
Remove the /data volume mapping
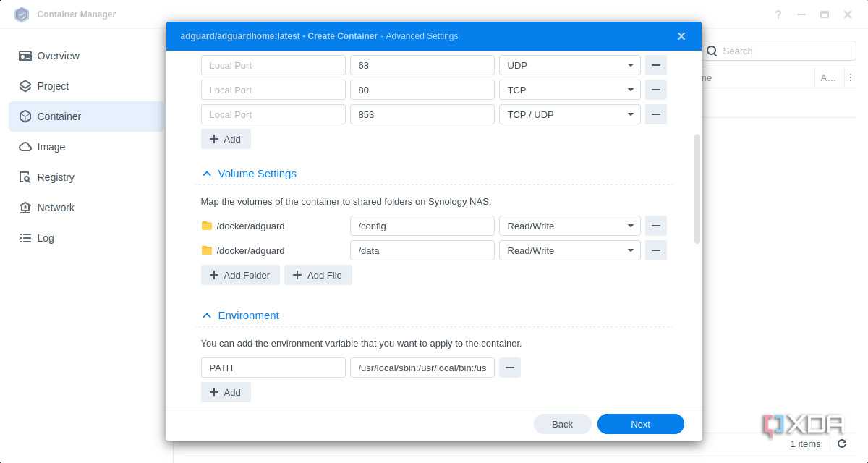tap(655, 250)
